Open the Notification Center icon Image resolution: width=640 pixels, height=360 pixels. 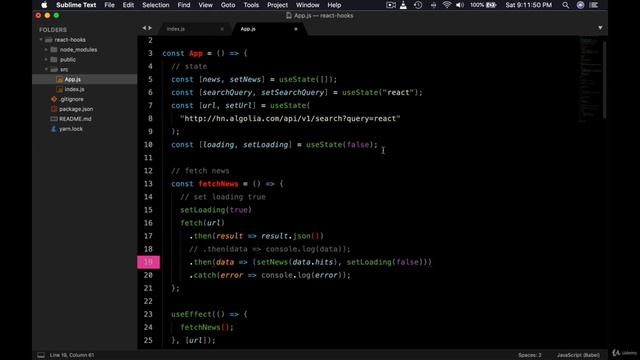coord(594,5)
